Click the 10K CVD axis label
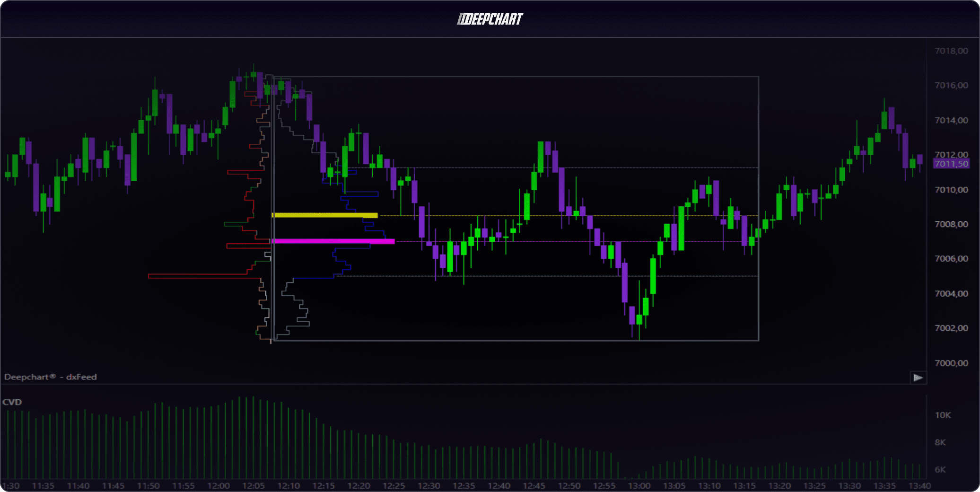The height and width of the screenshot is (492, 980). coord(943,415)
